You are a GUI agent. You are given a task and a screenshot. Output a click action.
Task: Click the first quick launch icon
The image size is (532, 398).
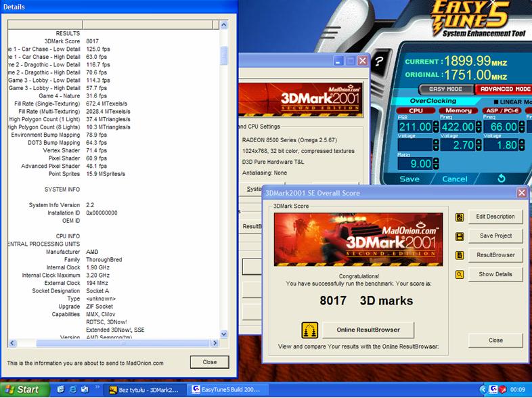coord(61,389)
